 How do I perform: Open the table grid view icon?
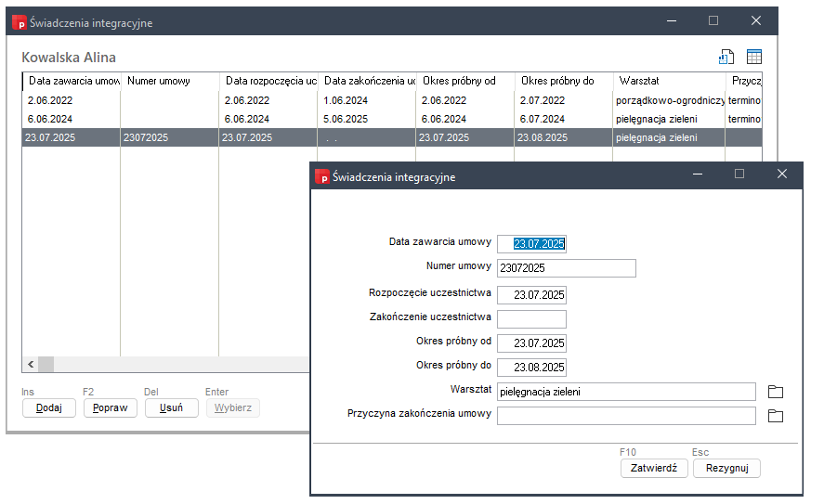point(754,57)
